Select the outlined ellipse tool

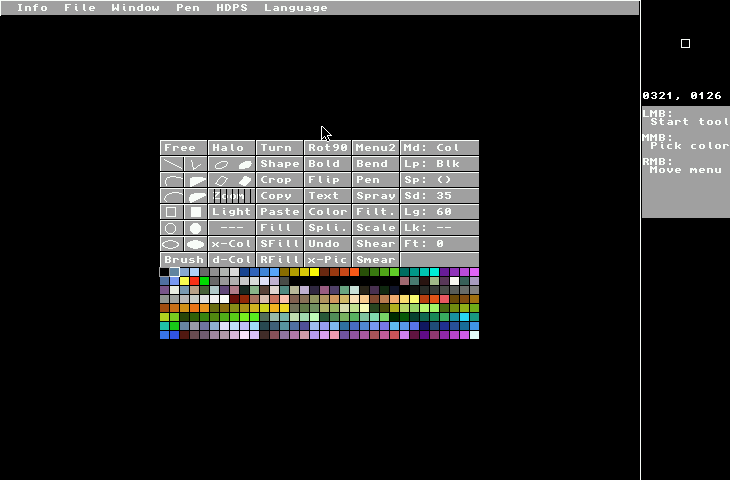[x=171, y=244]
